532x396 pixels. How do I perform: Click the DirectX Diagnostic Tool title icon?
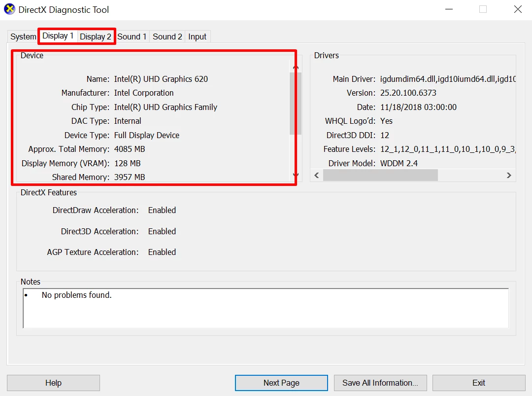9,9
